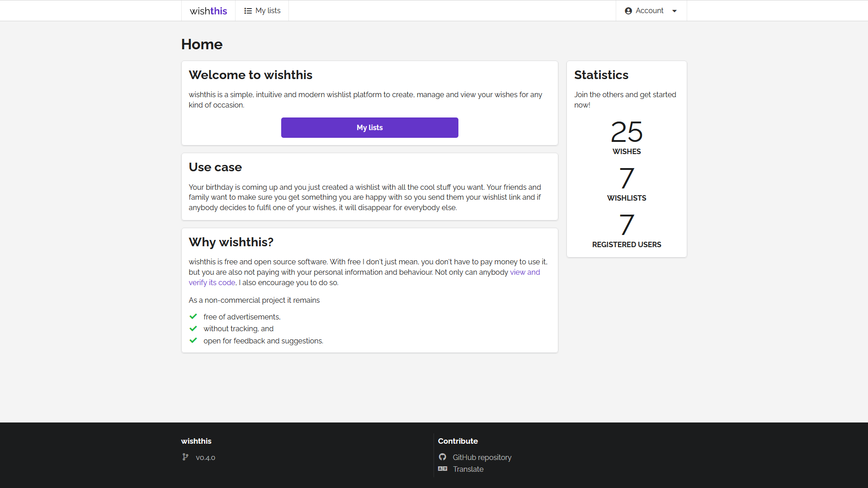The width and height of the screenshot is (868, 488).
Task: Click the code branch version icon
Action: point(185,457)
